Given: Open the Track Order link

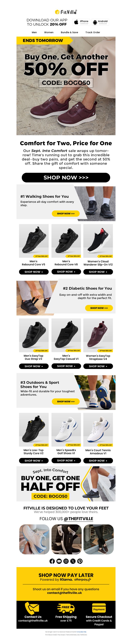Looking at the screenshot, I should pyautogui.click(x=93, y=32).
